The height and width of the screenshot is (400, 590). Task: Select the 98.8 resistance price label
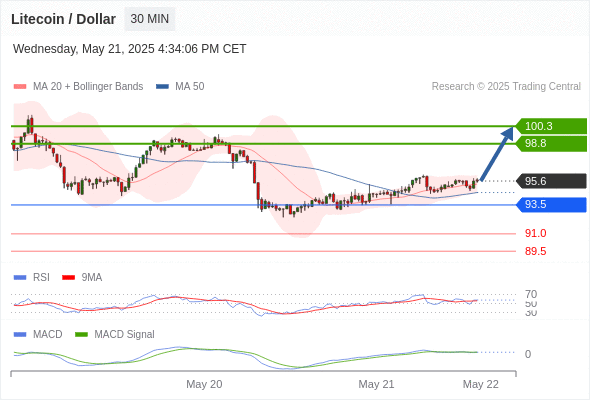(x=551, y=144)
